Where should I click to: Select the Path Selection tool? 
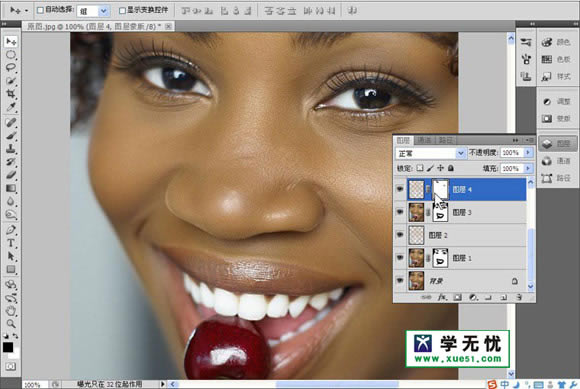click(x=11, y=256)
